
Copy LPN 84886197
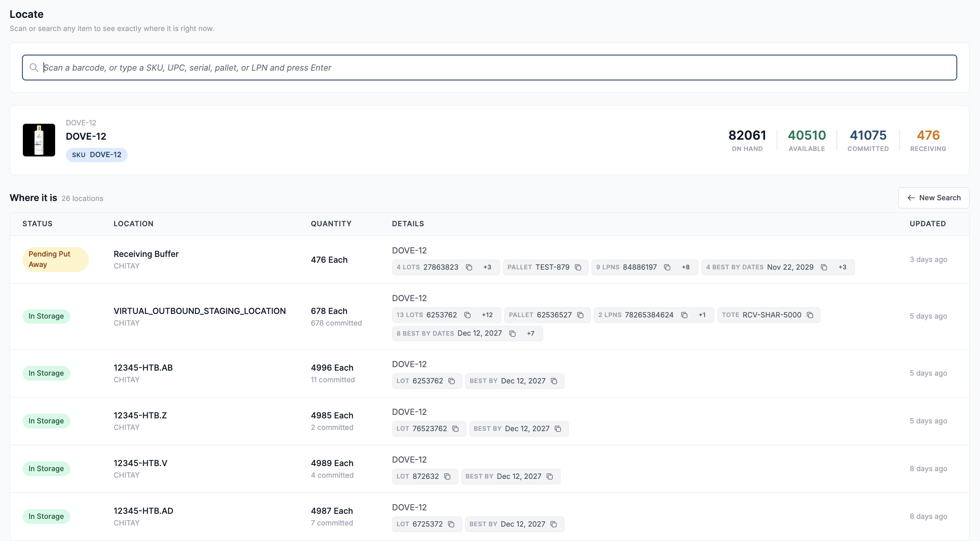click(x=667, y=267)
